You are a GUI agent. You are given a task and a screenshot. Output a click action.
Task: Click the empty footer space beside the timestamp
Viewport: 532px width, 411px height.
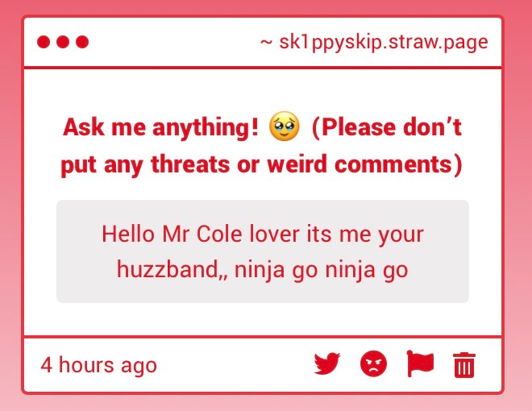click(x=234, y=365)
